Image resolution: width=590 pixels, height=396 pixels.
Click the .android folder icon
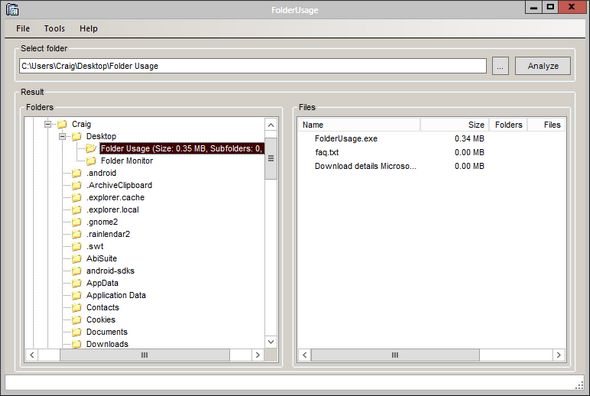pyautogui.click(x=76, y=173)
